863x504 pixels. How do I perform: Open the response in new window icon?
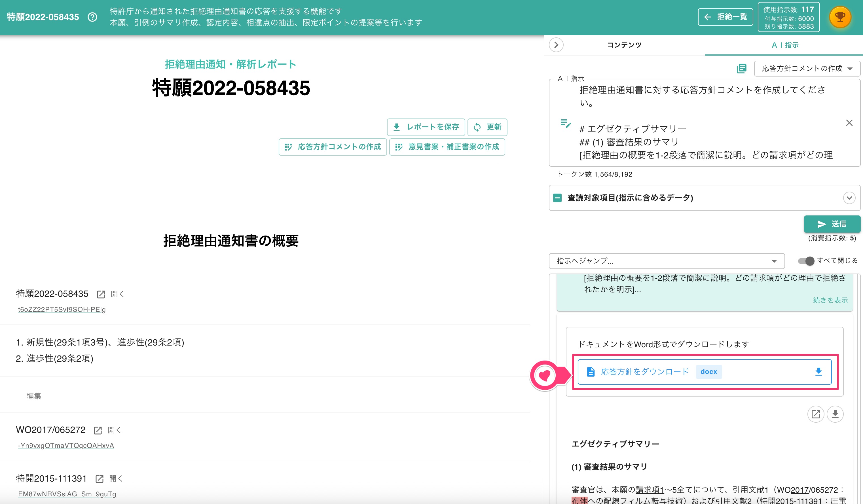pyautogui.click(x=816, y=414)
